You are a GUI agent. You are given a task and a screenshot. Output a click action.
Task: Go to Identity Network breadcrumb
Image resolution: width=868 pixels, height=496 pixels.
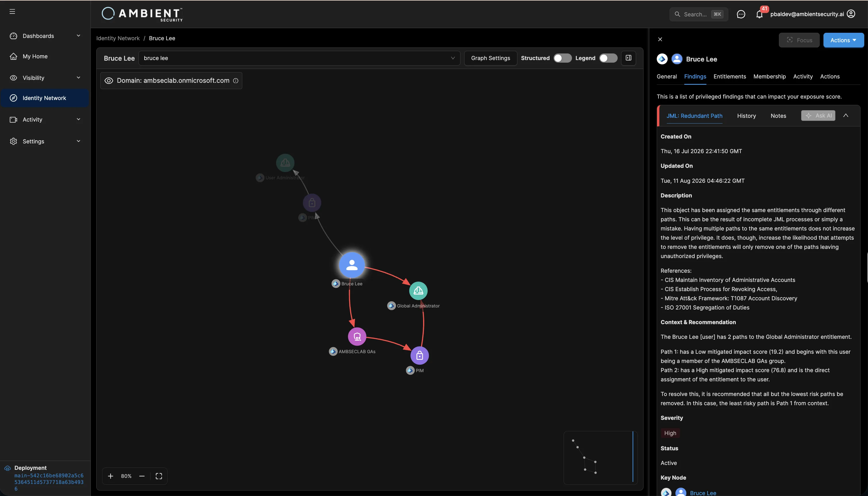[118, 38]
